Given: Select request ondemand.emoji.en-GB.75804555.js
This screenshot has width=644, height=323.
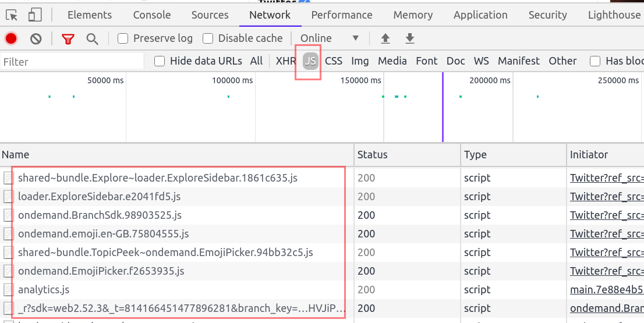Looking at the screenshot, I should tap(104, 234).
